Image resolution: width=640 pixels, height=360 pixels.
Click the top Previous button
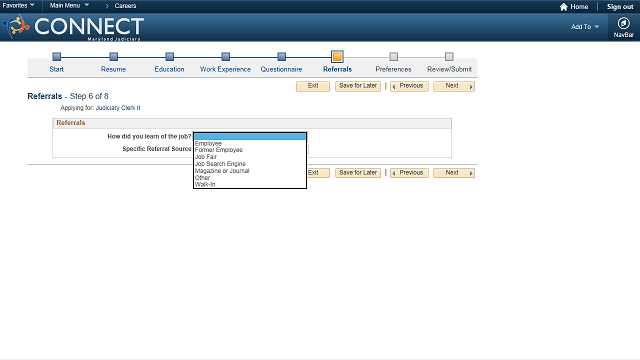pyautogui.click(x=409, y=86)
